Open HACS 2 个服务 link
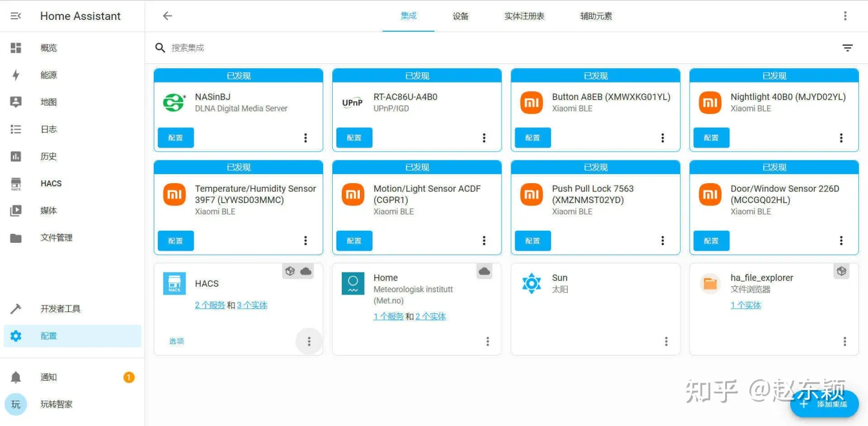868x426 pixels. coord(210,305)
